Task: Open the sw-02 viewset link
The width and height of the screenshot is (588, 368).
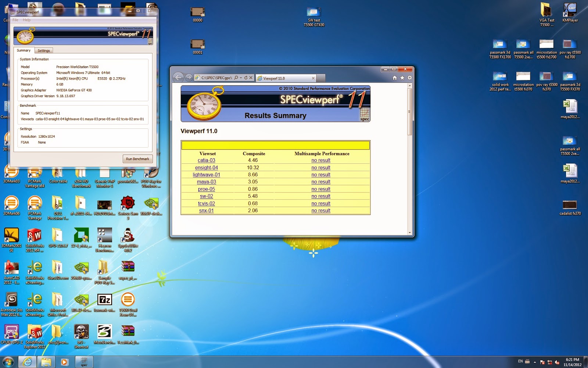Action: 207,196
